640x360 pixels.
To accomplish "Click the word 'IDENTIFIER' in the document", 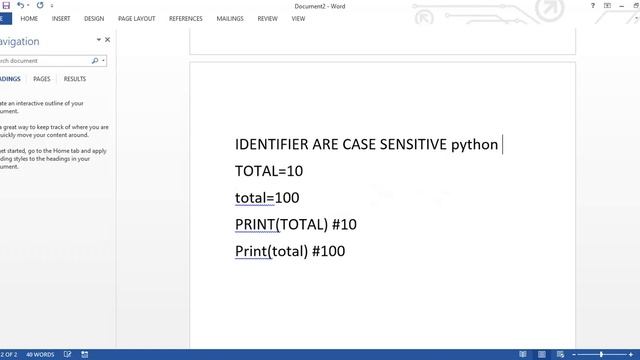I will pos(271,144).
